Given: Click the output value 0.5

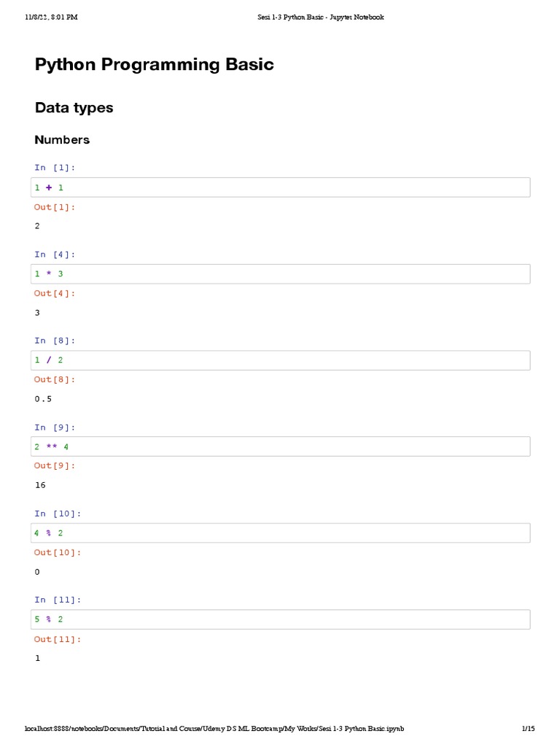Looking at the screenshot, I should pos(43,399).
